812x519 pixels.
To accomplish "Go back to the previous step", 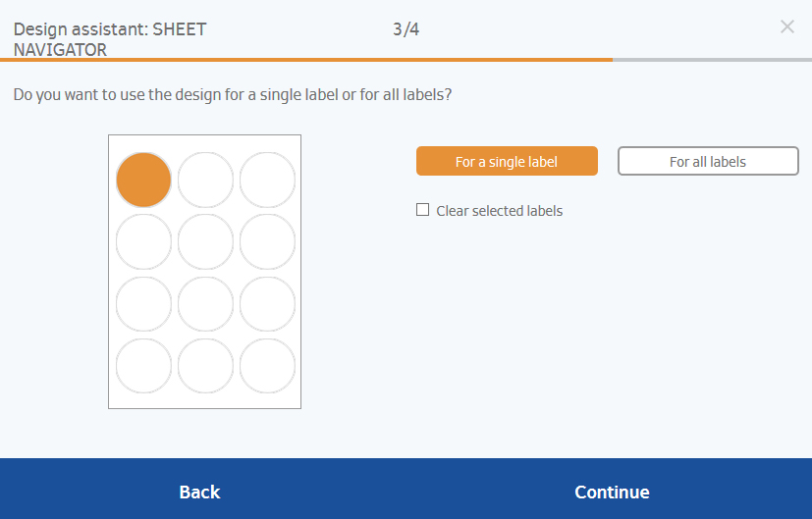I will click(199, 492).
